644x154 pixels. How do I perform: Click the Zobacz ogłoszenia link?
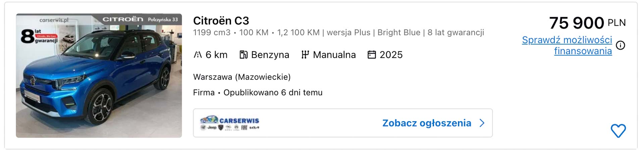(427, 123)
